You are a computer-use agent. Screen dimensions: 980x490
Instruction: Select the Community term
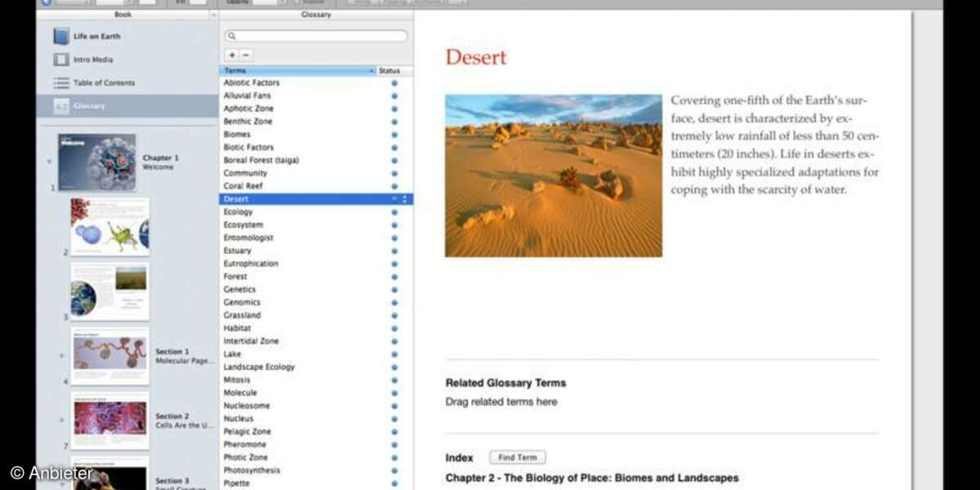click(x=246, y=173)
